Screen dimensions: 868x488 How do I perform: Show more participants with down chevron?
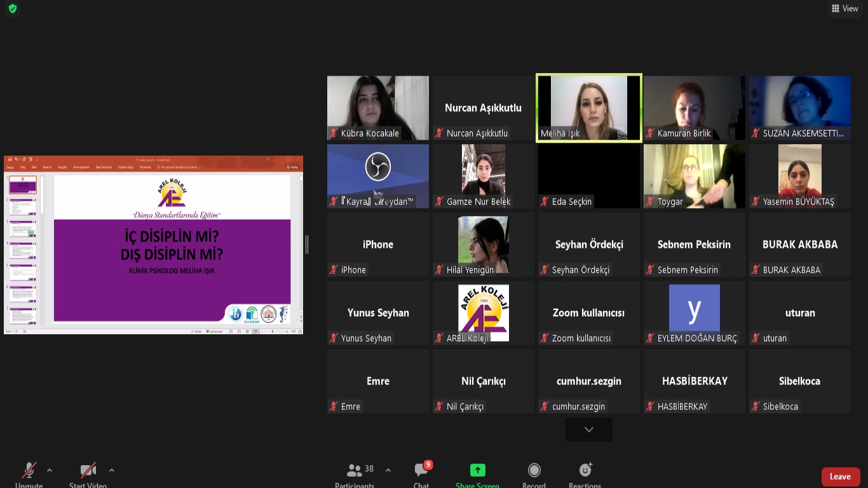coord(588,430)
